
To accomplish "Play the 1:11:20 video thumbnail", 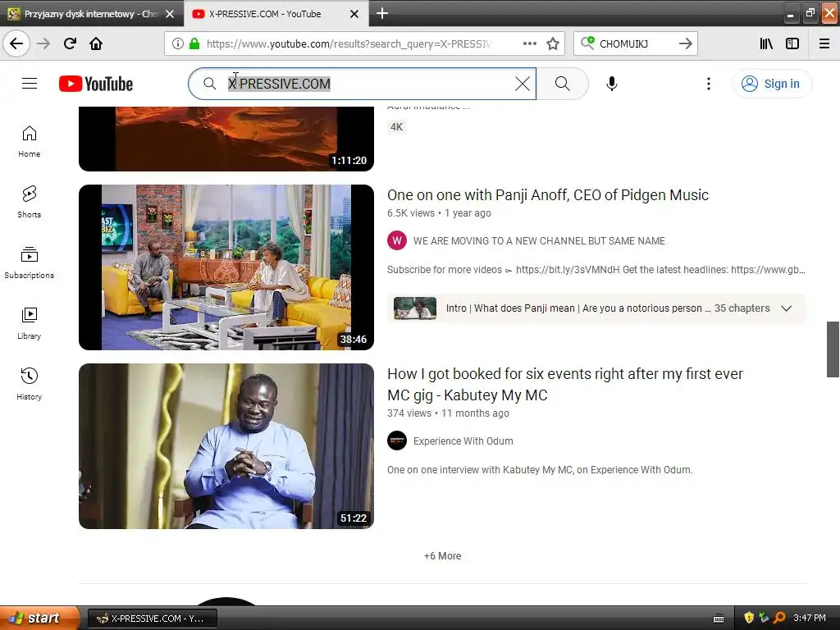I will point(226,139).
